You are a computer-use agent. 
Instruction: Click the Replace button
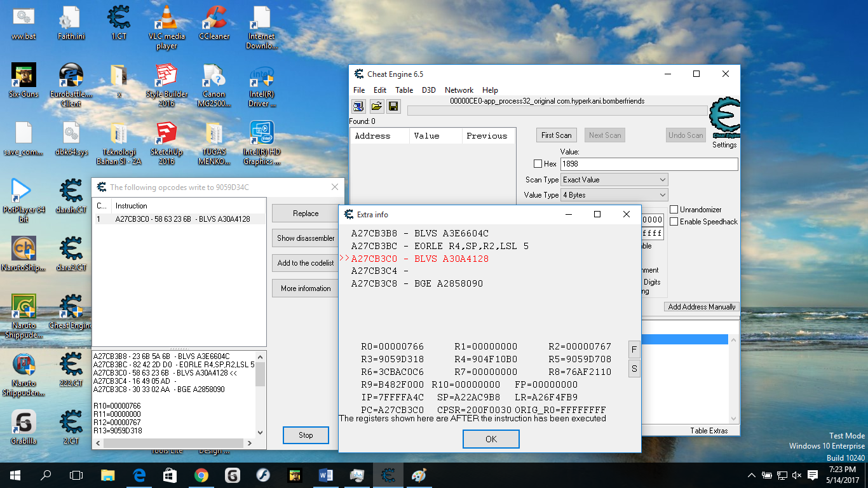306,213
